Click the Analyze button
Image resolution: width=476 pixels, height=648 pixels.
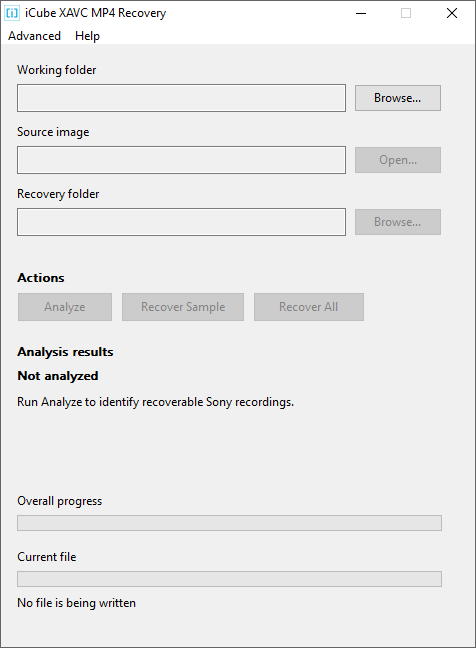tap(65, 307)
